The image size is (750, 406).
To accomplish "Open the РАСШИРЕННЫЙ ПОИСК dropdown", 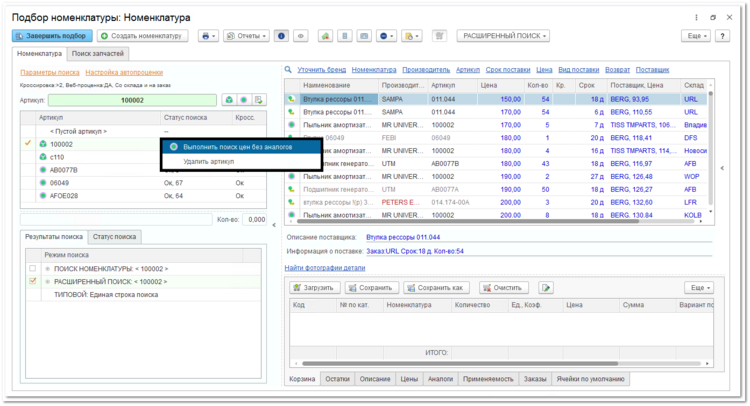I will 503,36.
